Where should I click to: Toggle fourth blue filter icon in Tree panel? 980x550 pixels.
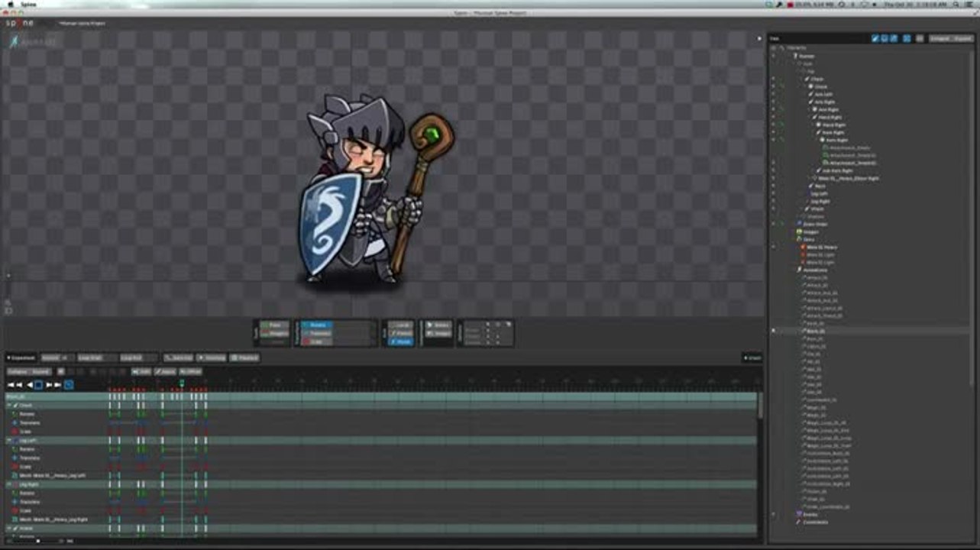907,38
